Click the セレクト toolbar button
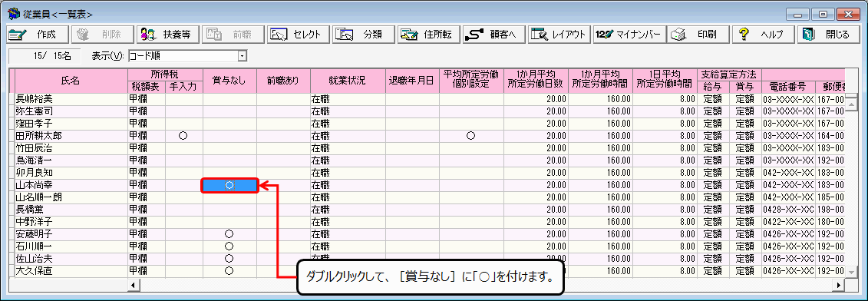The height and width of the screenshot is (301, 868). click(299, 35)
